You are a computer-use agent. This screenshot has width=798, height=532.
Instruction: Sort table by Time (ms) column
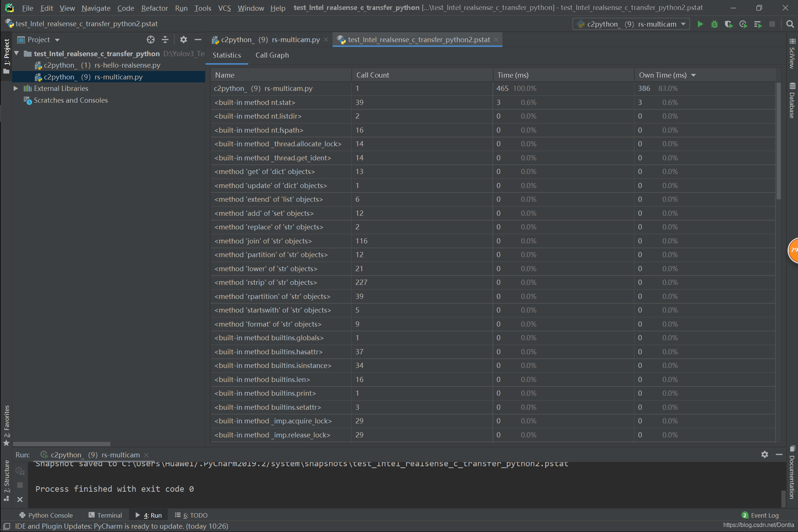(563, 75)
